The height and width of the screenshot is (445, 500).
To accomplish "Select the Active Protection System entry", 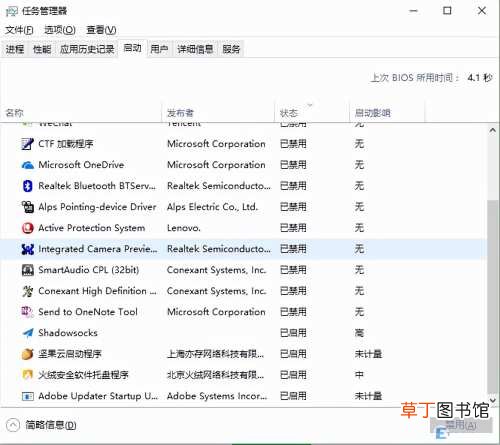I will pos(92,228).
